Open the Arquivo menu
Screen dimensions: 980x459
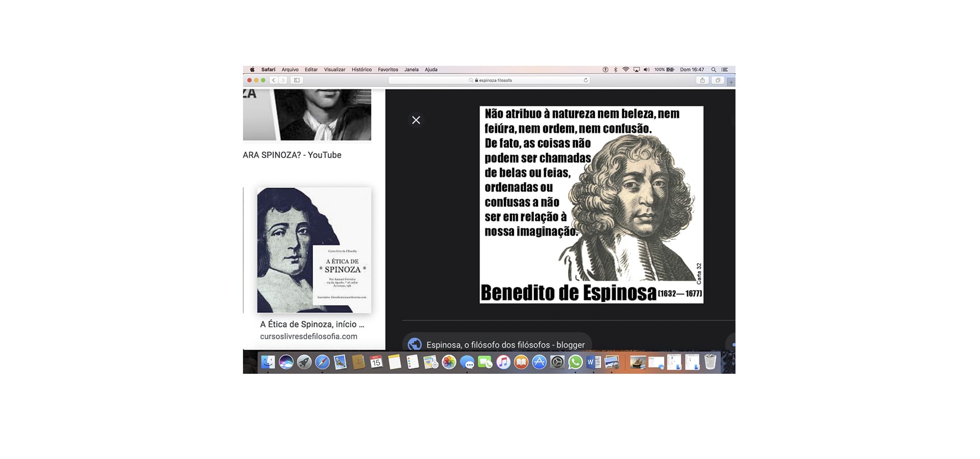(x=290, y=69)
